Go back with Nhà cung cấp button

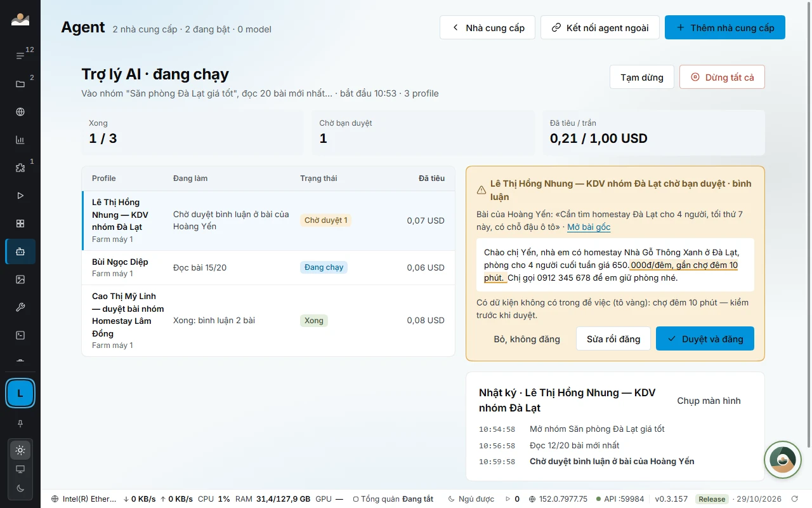tap(488, 27)
